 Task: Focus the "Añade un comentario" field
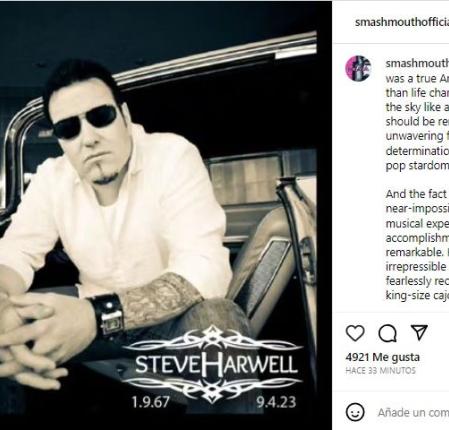pyautogui.click(x=413, y=413)
